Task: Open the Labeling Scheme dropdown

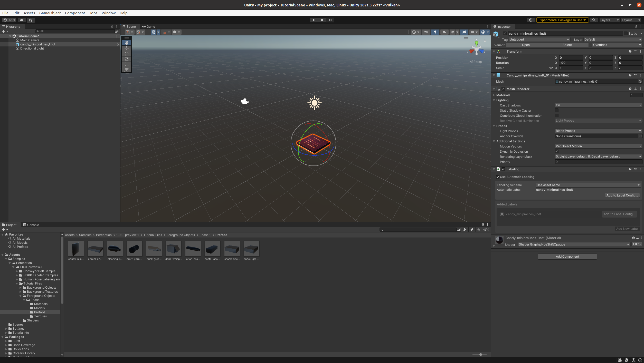Action: coord(588,185)
